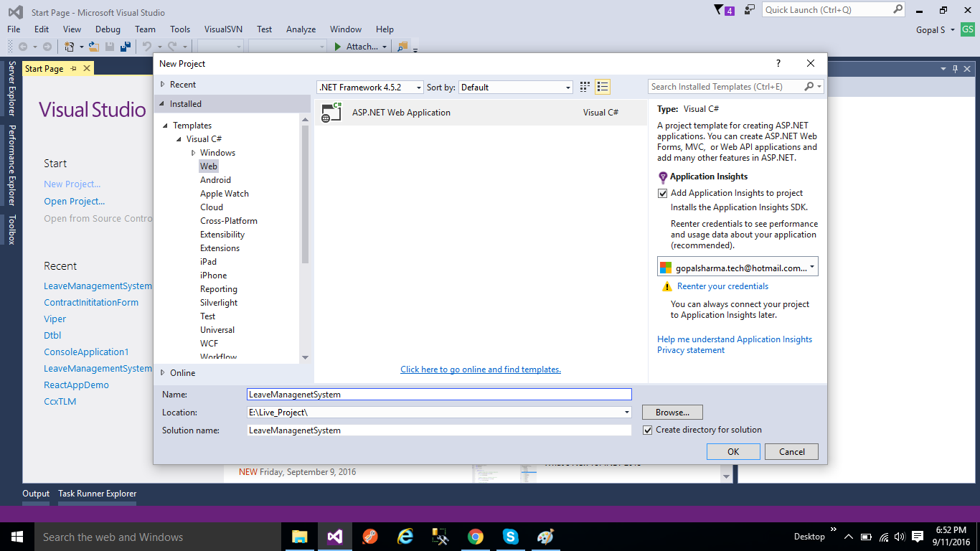
Task: Collapse the Installed section
Action: (x=163, y=104)
